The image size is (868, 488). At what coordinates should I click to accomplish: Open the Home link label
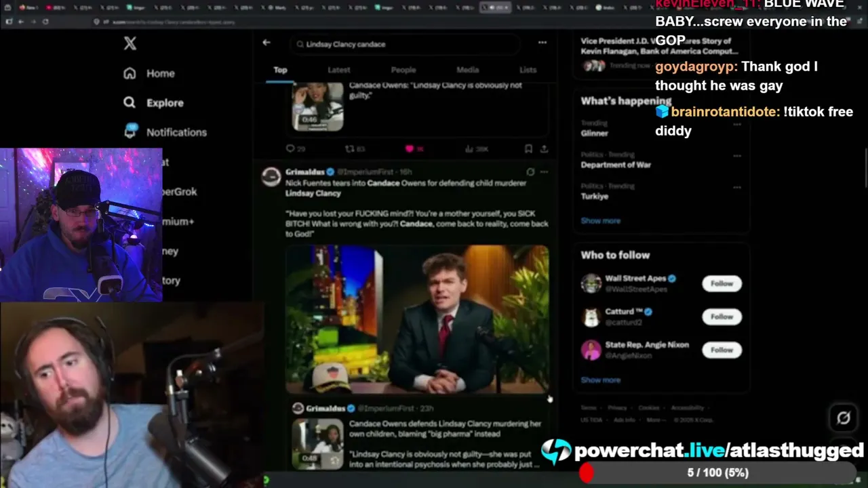pos(161,73)
